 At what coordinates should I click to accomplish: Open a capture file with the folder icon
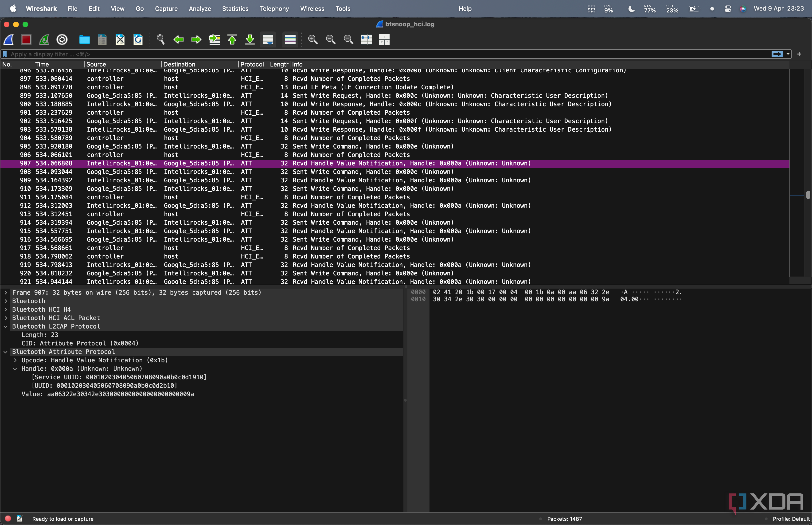[85, 39]
